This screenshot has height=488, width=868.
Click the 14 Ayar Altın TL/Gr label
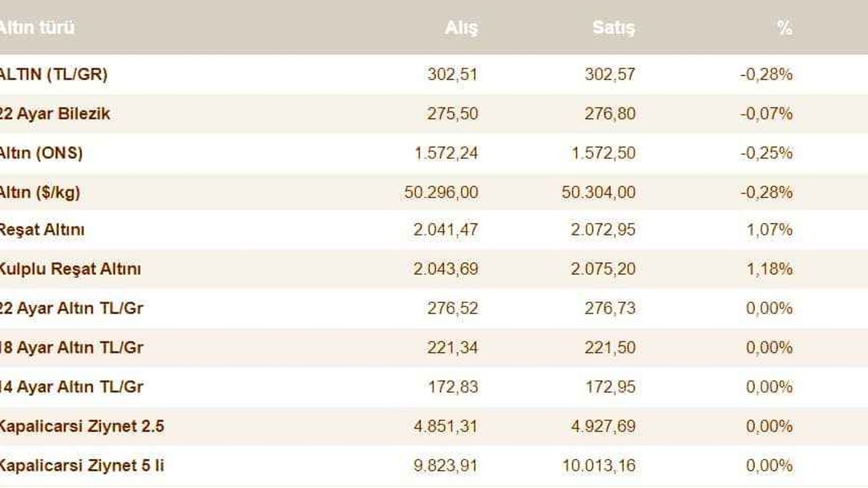71,387
